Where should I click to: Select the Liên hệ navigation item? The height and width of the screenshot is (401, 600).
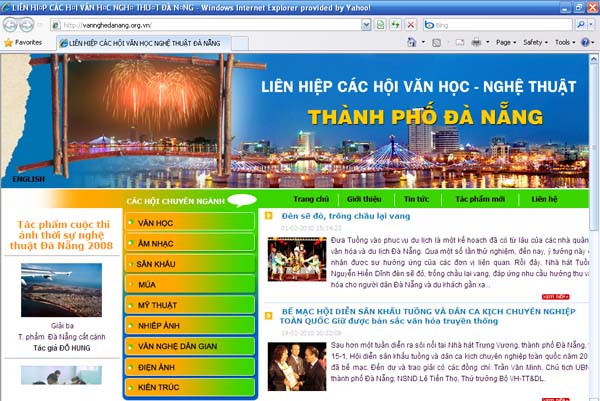pyautogui.click(x=545, y=200)
